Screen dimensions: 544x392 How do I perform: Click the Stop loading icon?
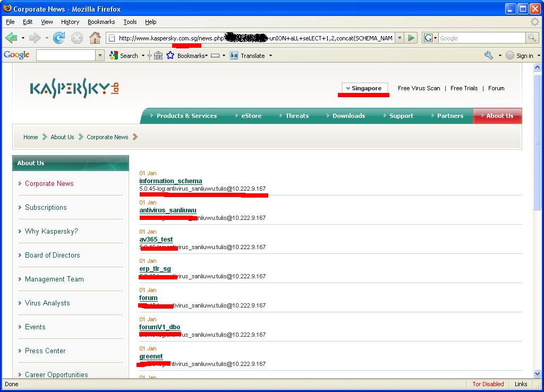coord(77,38)
